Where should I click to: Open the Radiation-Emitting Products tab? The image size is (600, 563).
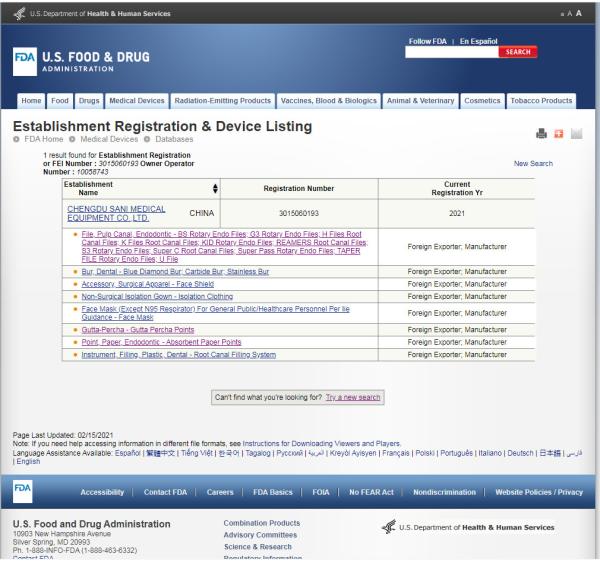(223, 101)
